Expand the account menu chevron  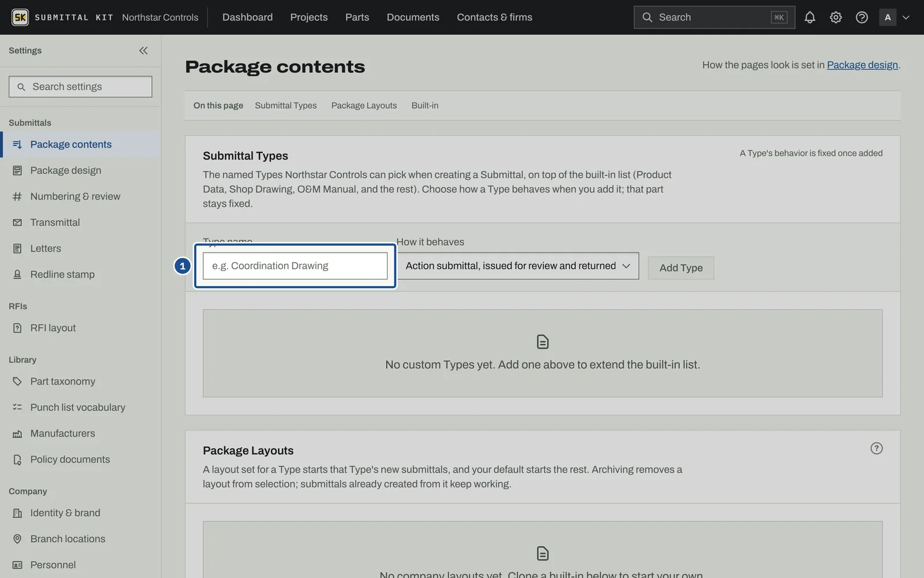tap(906, 17)
